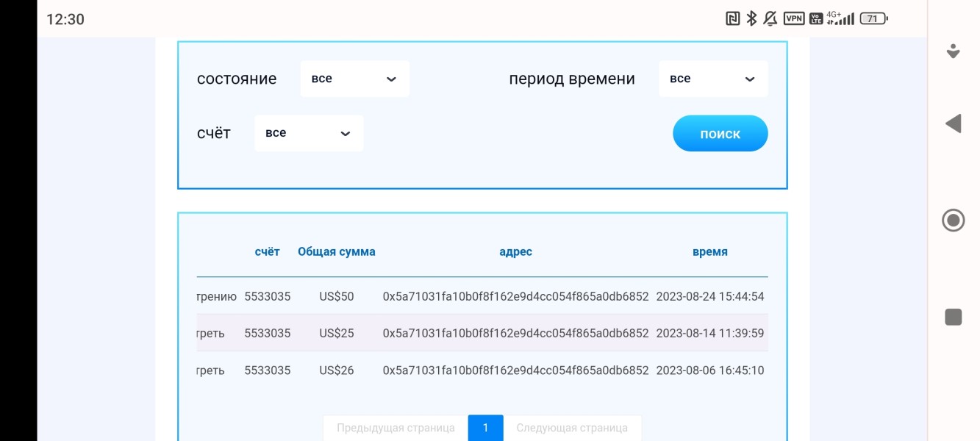Tap the recent apps square icon
This screenshot has width=980, height=441.
coord(954,317)
